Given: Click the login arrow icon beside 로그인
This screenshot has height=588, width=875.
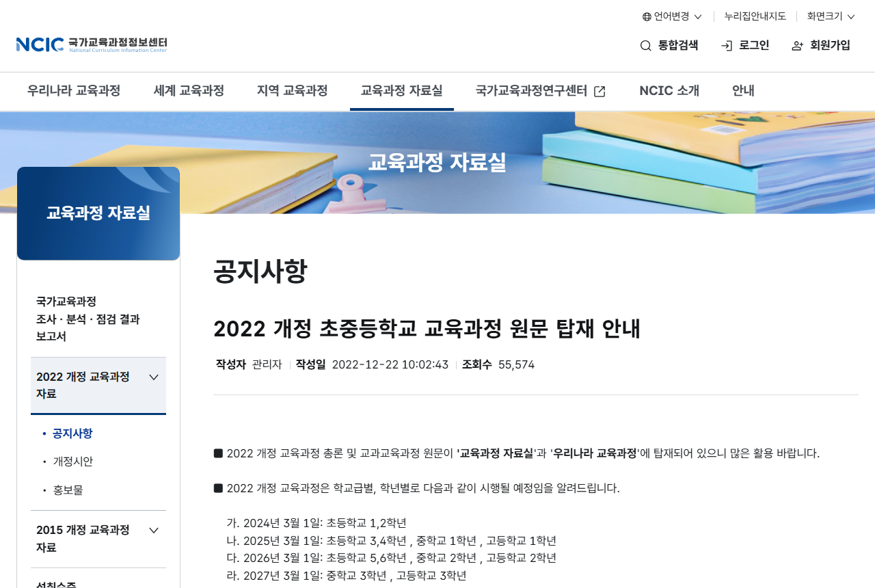Looking at the screenshot, I should 727,46.
